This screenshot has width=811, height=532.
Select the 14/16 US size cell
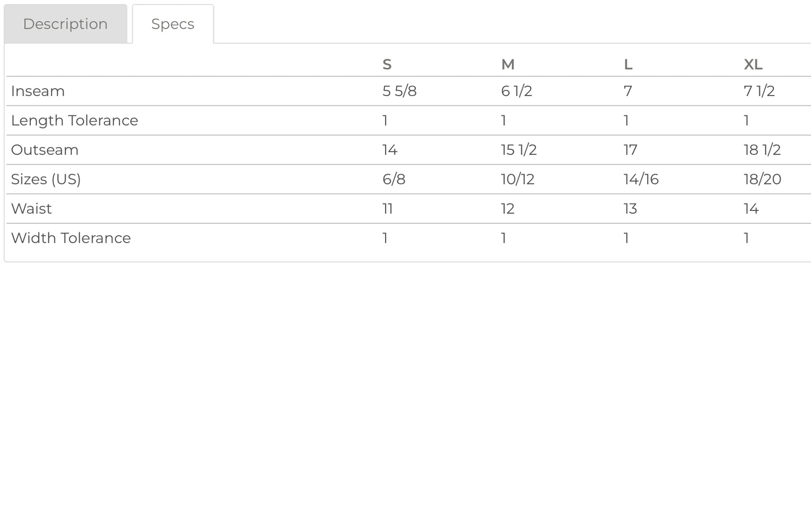(x=641, y=179)
